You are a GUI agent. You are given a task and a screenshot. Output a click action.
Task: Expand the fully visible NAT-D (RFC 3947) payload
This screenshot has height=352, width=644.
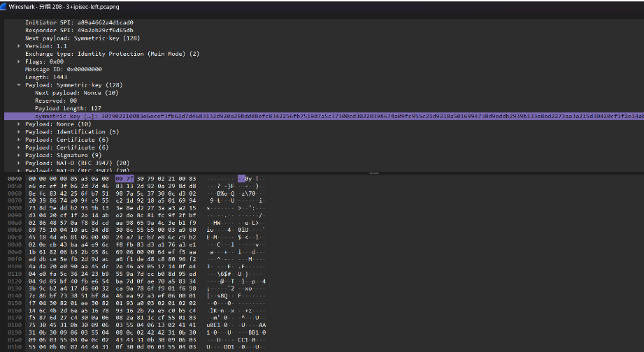[x=19, y=163]
